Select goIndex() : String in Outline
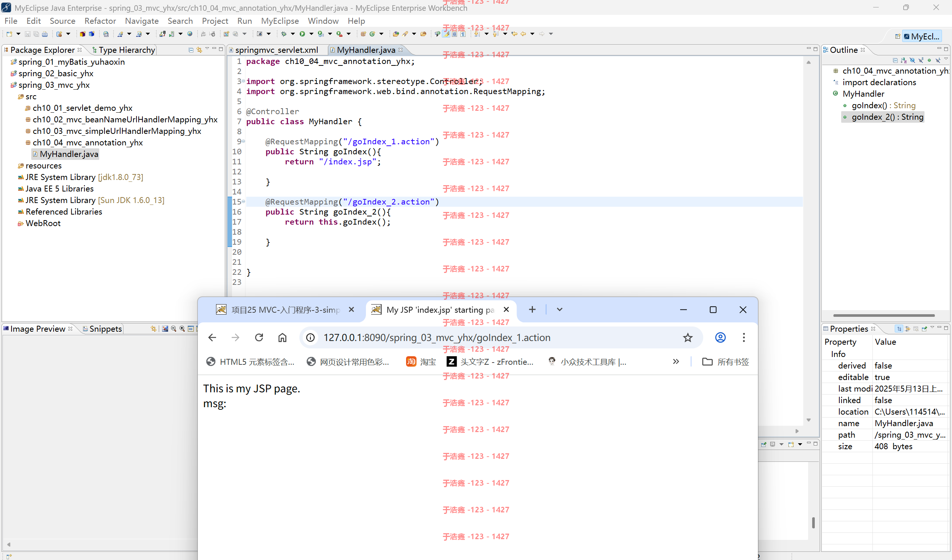 pyautogui.click(x=883, y=106)
